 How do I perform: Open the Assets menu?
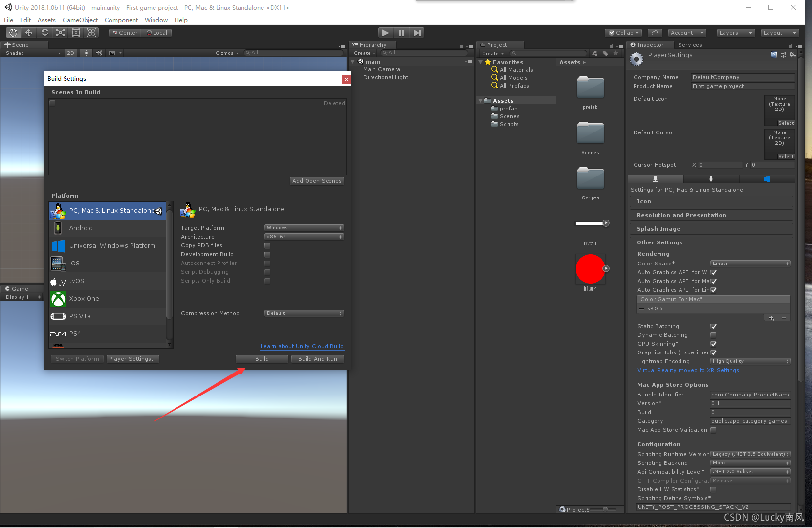(x=46, y=20)
